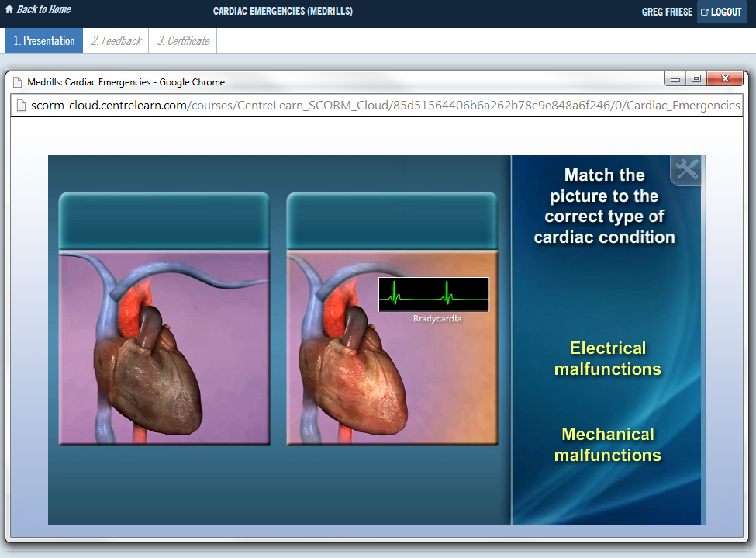This screenshot has height=558, width=756.
Task: Click the Medrills: Cardiac Emergencies window title
Action: coord(126,82)
